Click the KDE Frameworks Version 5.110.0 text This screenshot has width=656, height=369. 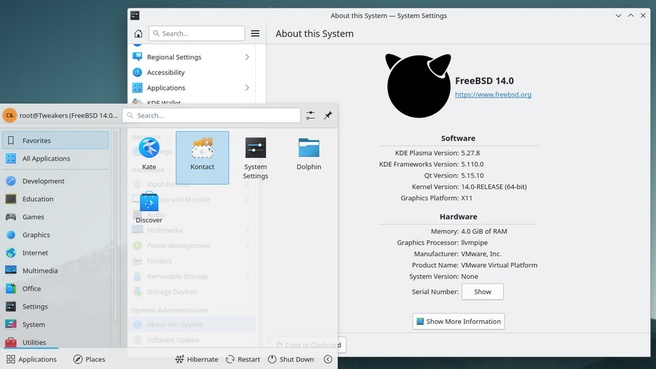pyautogui.click(x=431, y=164)
